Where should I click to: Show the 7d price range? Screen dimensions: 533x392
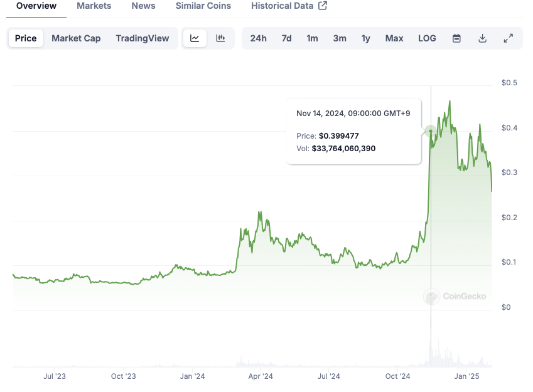[x=286, y=38]
